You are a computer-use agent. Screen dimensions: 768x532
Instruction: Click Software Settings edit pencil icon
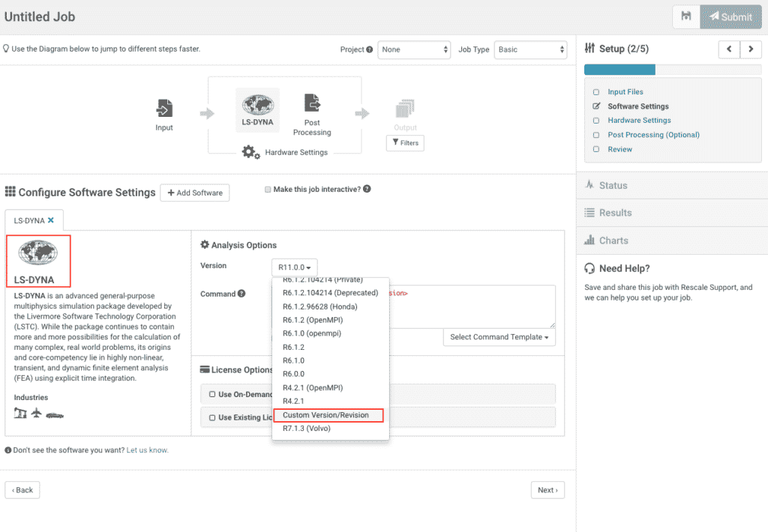coord(596,106)
